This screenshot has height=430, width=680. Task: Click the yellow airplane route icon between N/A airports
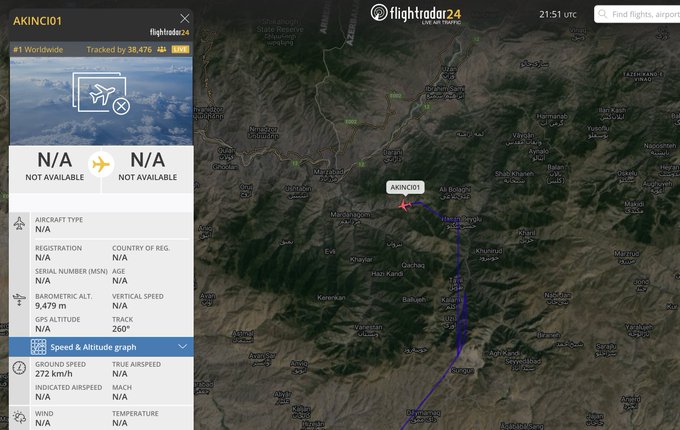click(101, 164)
